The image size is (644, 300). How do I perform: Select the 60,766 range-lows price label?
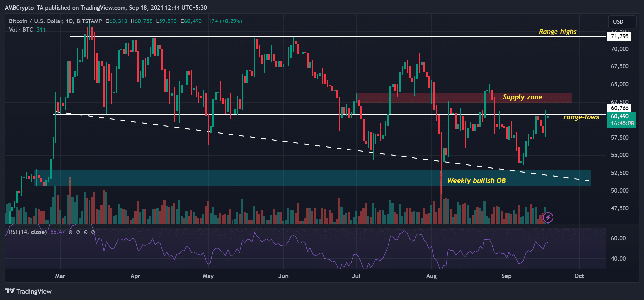click(x=619, y=108)
